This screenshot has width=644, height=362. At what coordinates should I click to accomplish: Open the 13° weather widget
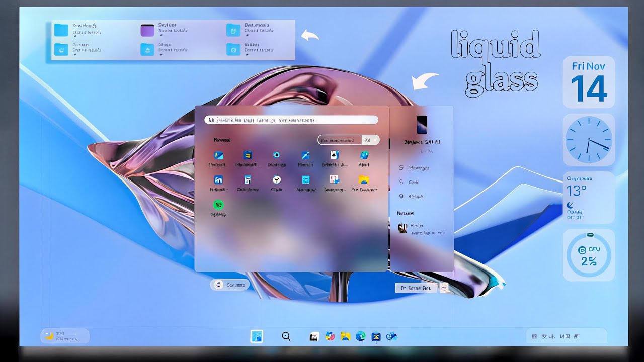click(x=589, y=197)
